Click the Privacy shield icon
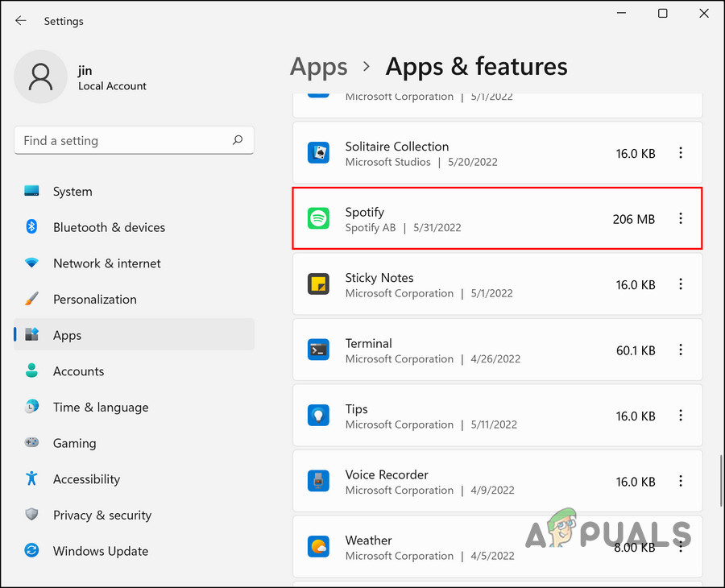725x588 pixels. [x=31, y=515]
